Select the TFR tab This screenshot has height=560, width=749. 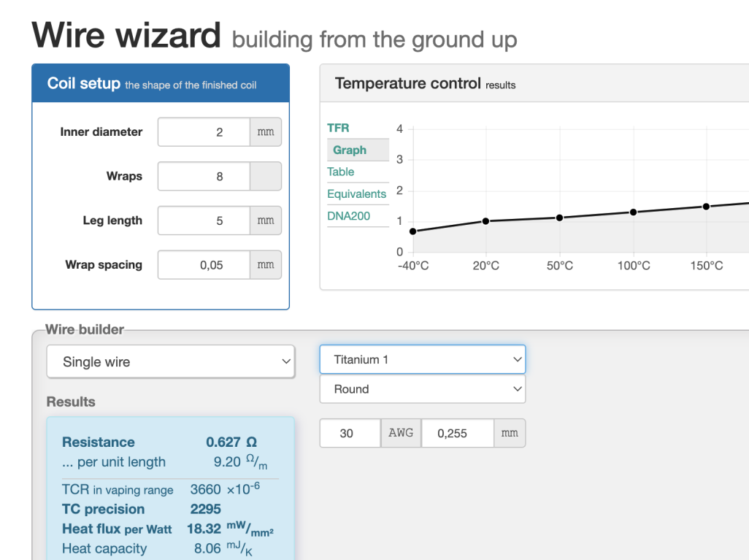[338, 128]
